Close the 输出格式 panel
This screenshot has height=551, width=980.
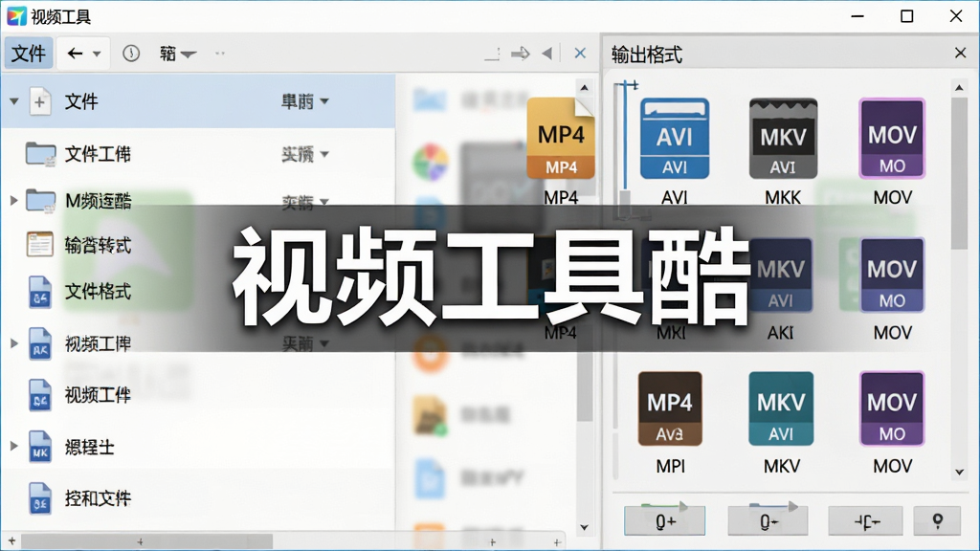tap(961, 54)
